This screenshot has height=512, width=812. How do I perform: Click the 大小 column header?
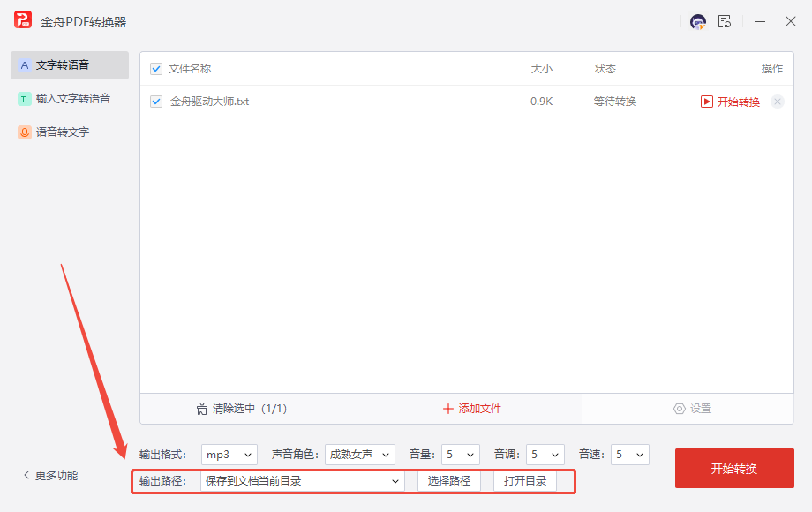coord(542,69)
